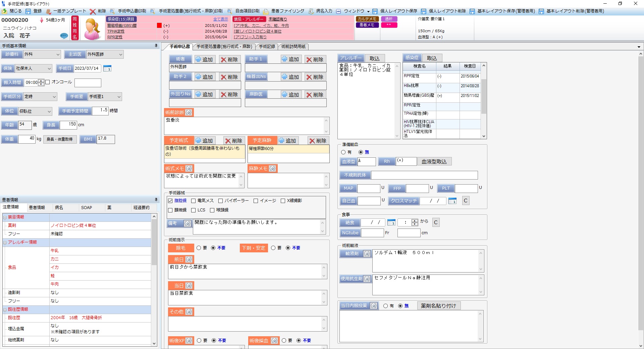Select the SOAP tab in patient info
Viewport: 644px width, 349px height.
[x=87, y=207]
